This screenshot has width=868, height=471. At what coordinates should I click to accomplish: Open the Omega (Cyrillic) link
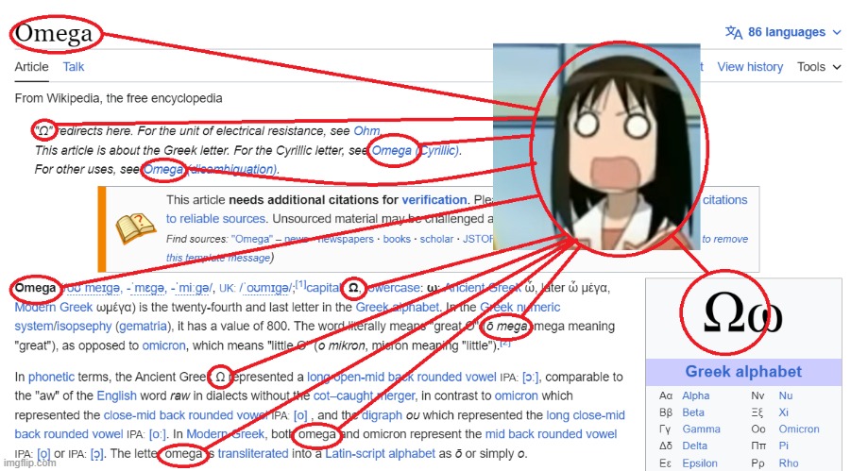[416, 150]
